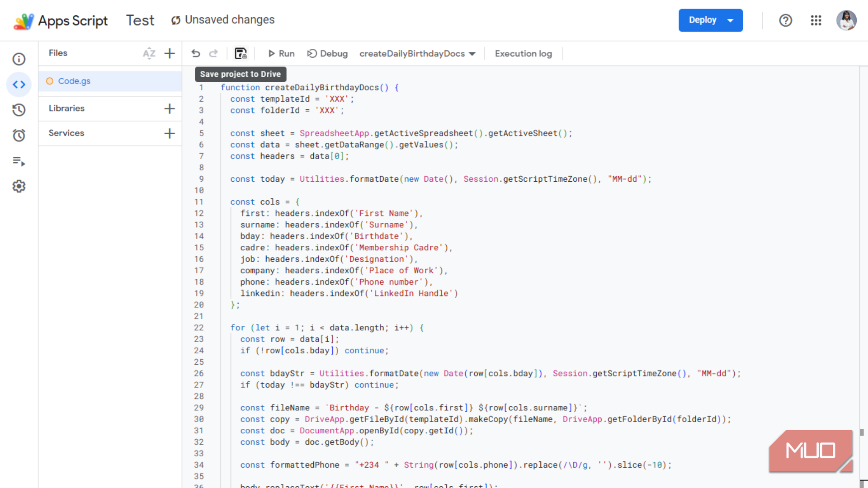
Task: Open the project history icon in sidebar
Action: coord(19,110)
